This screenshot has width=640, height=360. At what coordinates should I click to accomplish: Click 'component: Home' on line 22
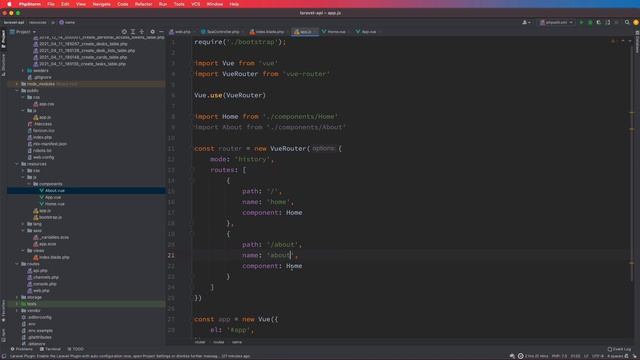272,266
